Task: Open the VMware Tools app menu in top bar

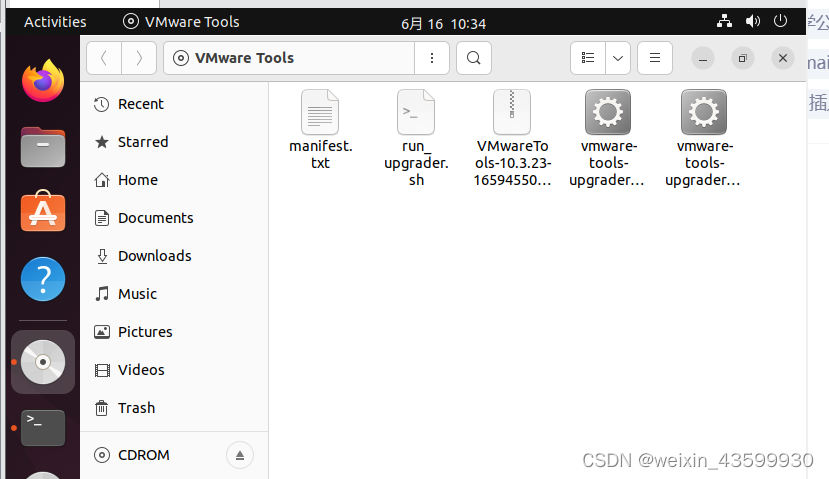Action: pos(181,22)
